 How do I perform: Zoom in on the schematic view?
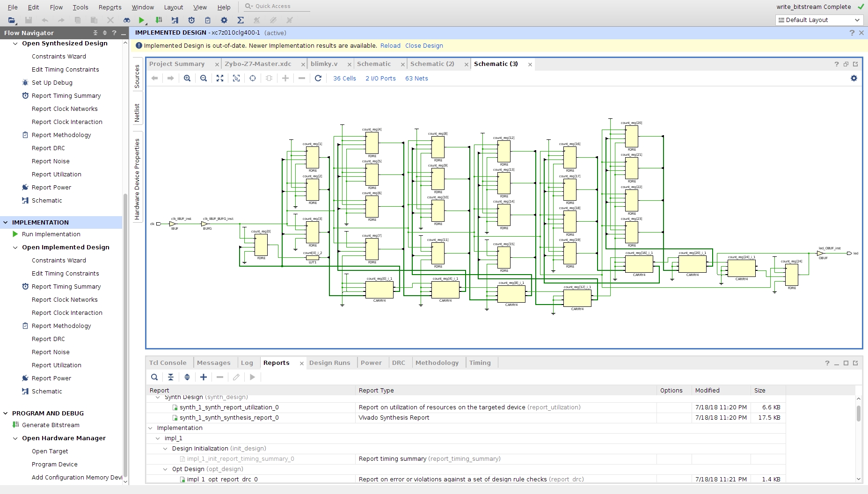click(x=187, y=78)
